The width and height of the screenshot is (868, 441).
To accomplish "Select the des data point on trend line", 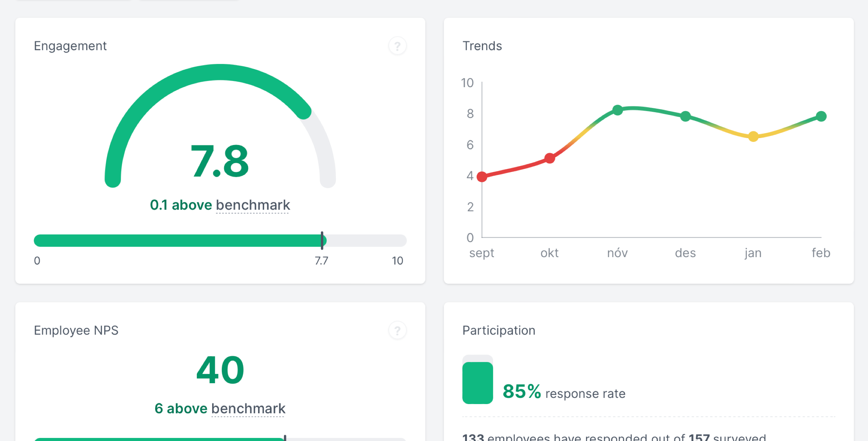I will [x=685, y=116].
